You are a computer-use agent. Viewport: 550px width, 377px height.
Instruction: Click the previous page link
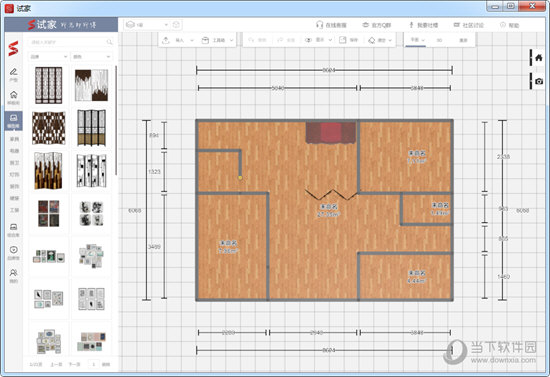[x=56, y=364]
